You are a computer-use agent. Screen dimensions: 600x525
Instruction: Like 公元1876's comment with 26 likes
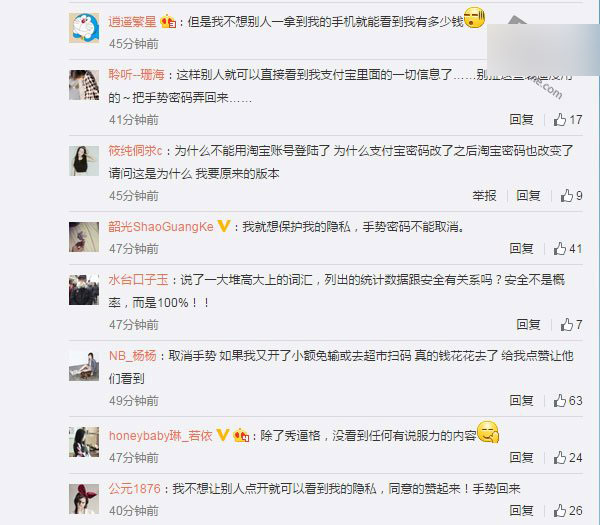[568, 510]
